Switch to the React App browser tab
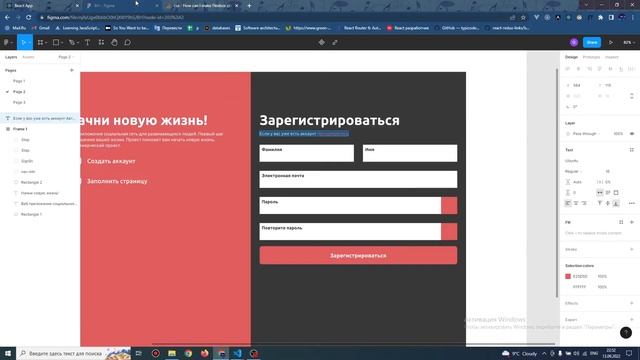The height and width of the screenshot is (360, 640). coord(41,6)
